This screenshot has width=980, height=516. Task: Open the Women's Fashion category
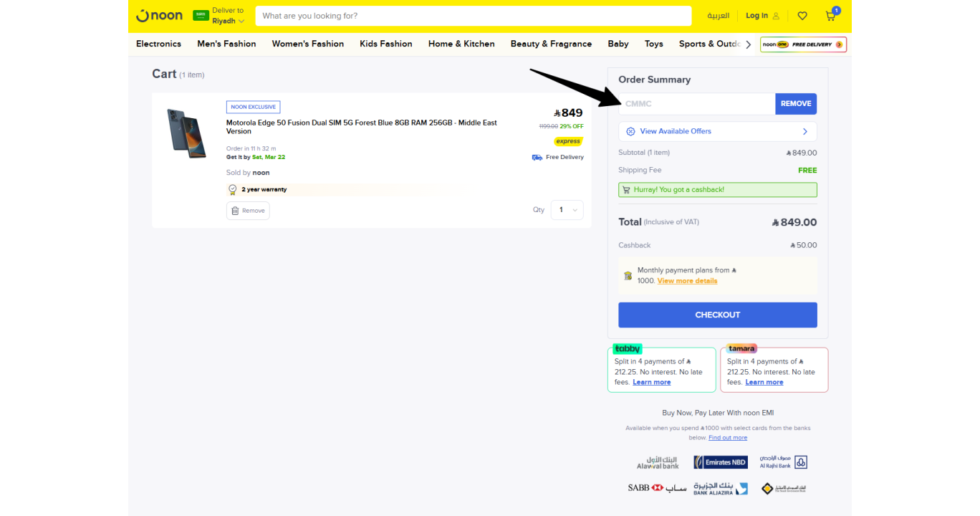[x=308, y=44]
